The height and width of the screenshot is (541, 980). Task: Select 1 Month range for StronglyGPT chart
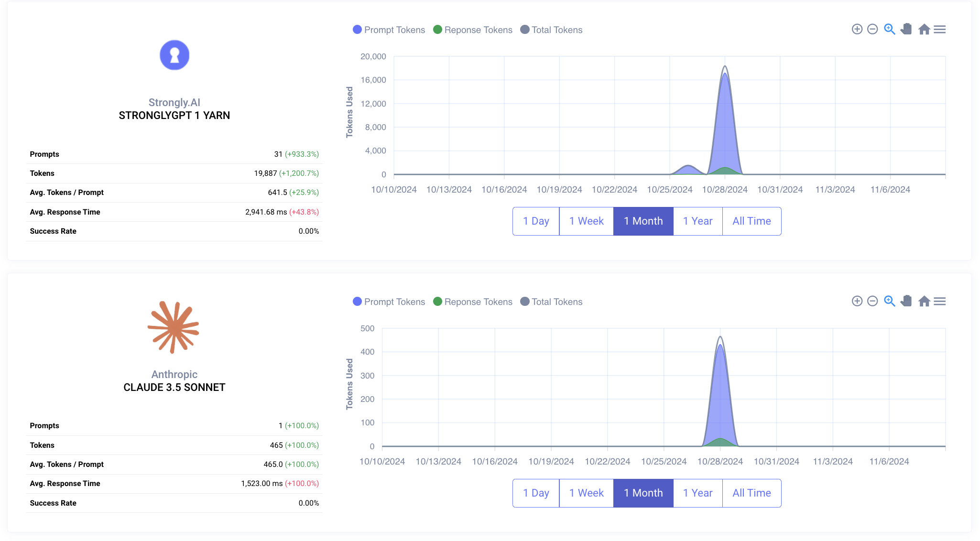click(x=643, y=221)
